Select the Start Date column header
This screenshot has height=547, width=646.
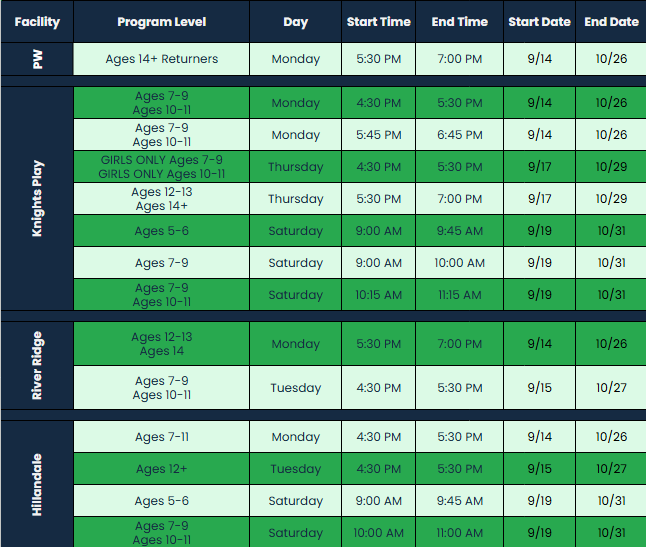pos(539,21)
